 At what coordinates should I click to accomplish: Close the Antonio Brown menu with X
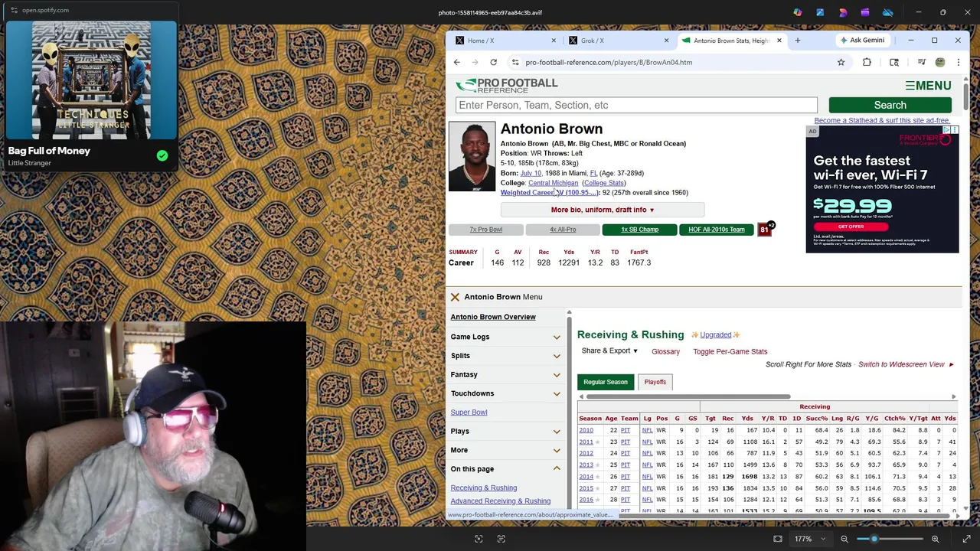(455, 297)
